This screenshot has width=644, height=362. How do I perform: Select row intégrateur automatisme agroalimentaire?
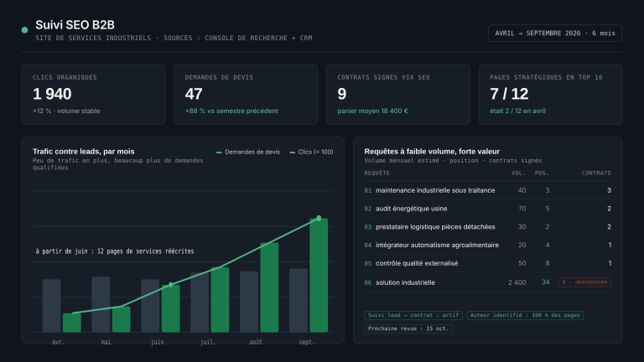(487, 245)
